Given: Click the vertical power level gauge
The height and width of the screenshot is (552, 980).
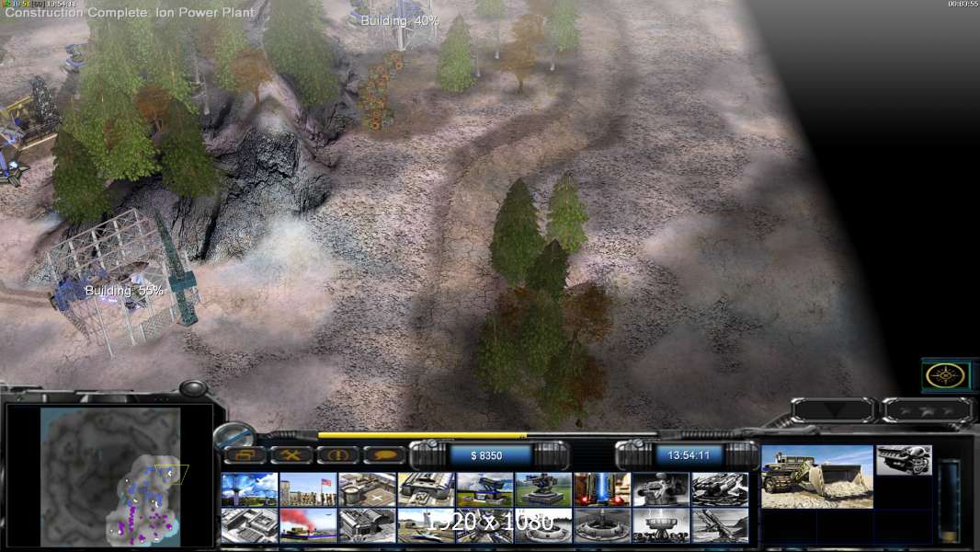Looking at the screenshot, I should (950, 500).
